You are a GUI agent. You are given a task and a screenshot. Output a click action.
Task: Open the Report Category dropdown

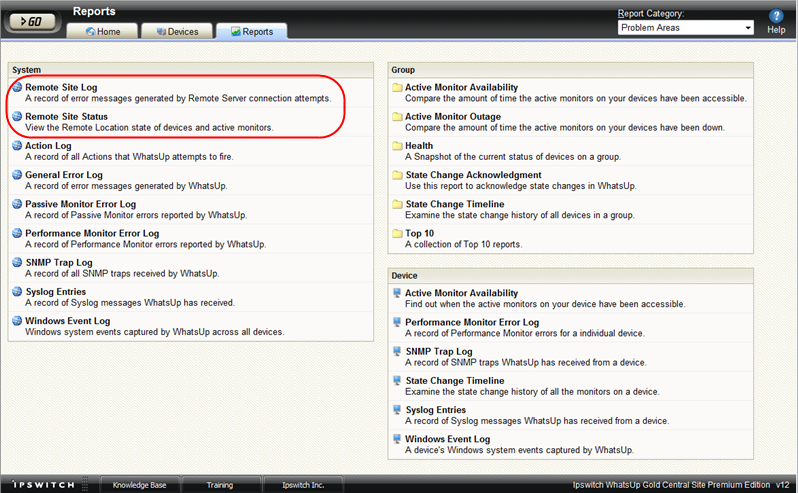coord(686,28)
